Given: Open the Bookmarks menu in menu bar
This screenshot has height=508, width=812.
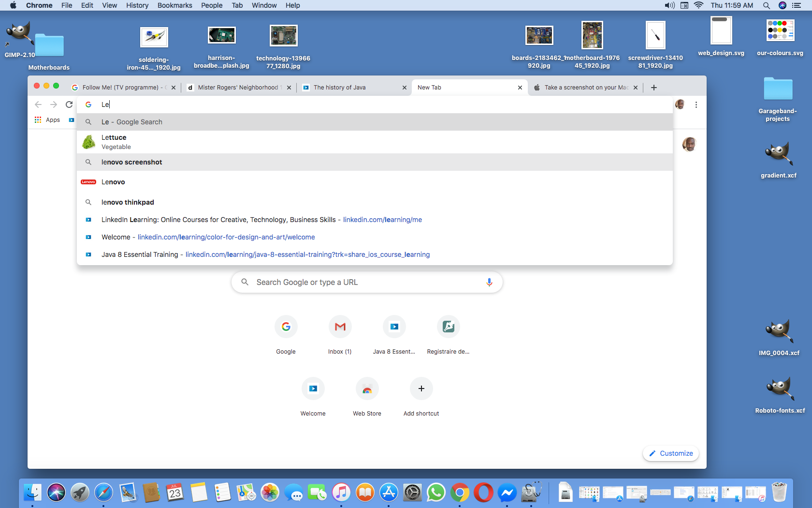Looking at the screenshot, I should (x=174, y=5).
